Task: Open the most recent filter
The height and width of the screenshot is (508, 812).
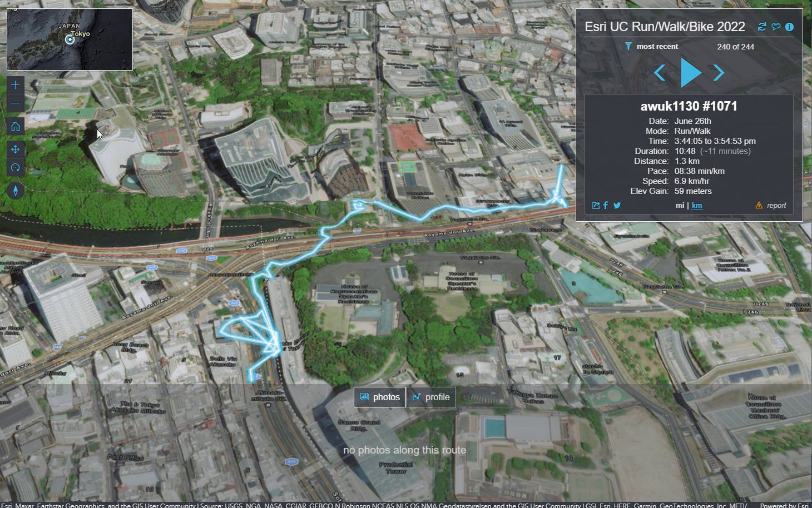Action: point(651,46)
